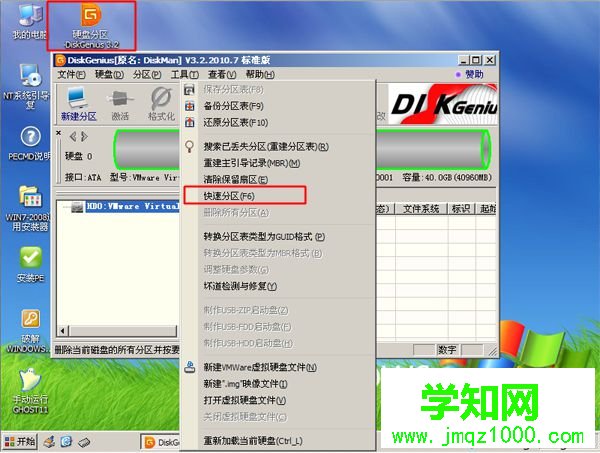
Task: Choose 重新加载当前硬盘(Ctrl_L) entry
Action: (x=279, y=441)
